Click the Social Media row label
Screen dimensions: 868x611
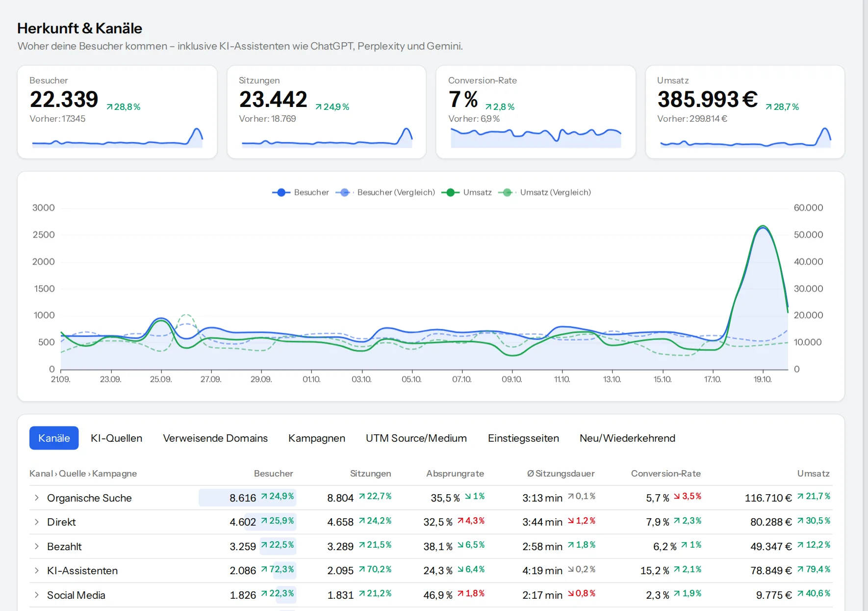coord(76,595)
